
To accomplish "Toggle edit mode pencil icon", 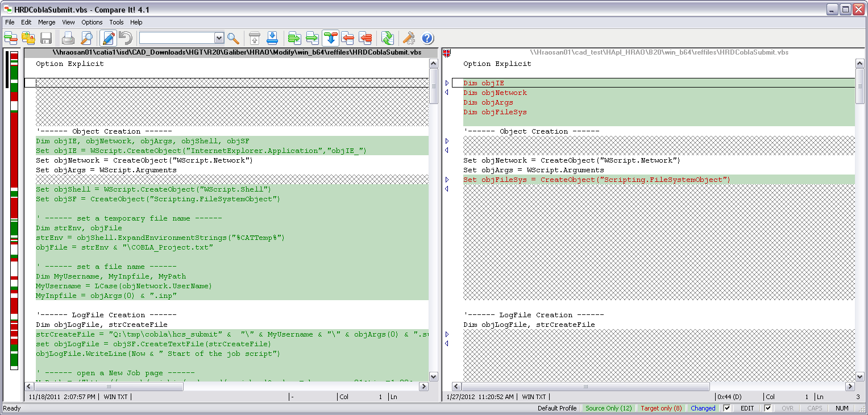I will (x=108, y=38).
